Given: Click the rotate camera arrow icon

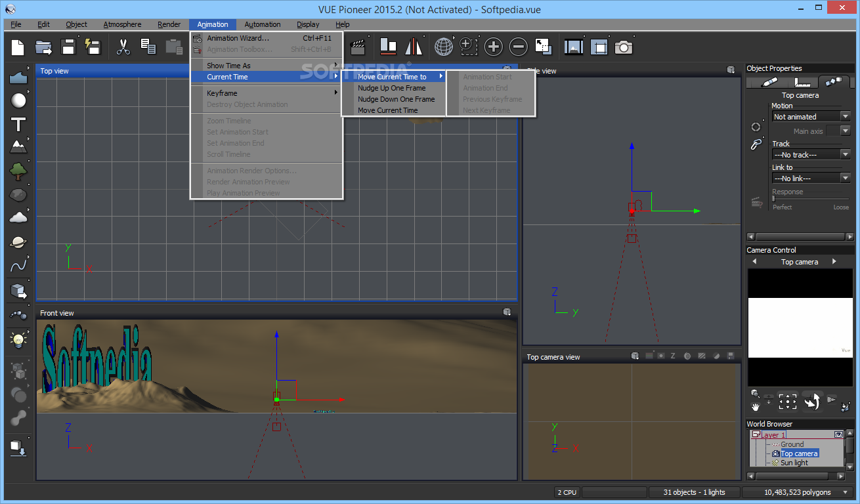Looking at the screenshot, I should [x=813, y=401].
